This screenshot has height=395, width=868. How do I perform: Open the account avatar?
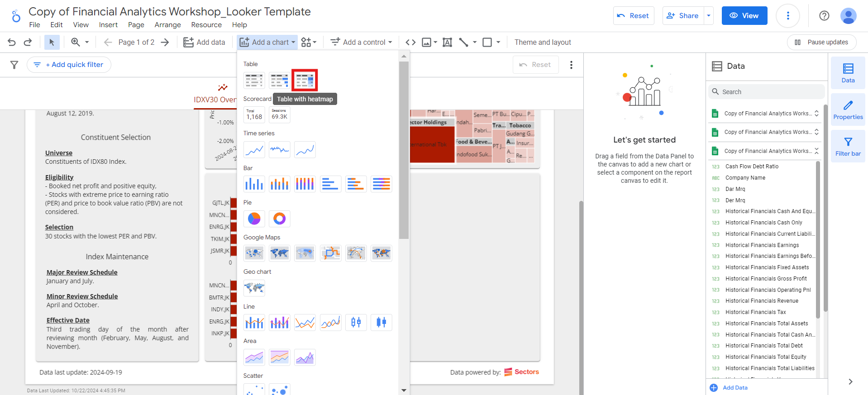tap(848, 16)
